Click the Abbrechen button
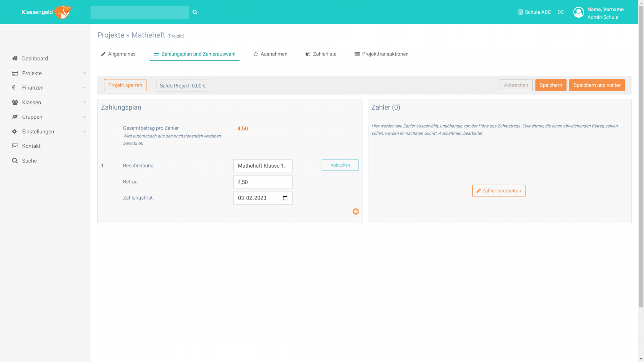644x362 pixels. tap(516, 85)
